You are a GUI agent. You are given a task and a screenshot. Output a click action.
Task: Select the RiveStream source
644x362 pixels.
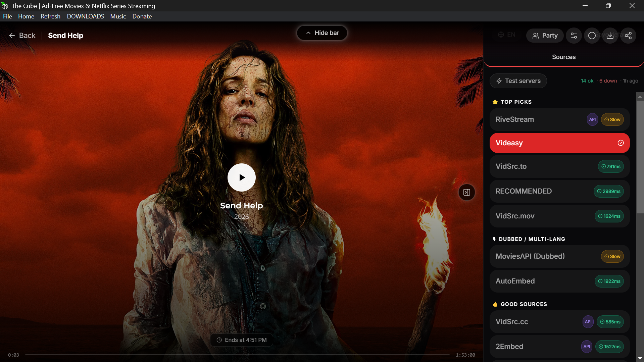coord(559,119)
